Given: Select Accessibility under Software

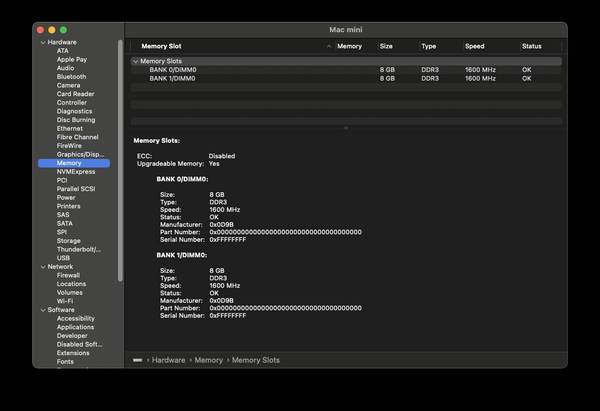Looking at the screenshot, I should 76,319.
